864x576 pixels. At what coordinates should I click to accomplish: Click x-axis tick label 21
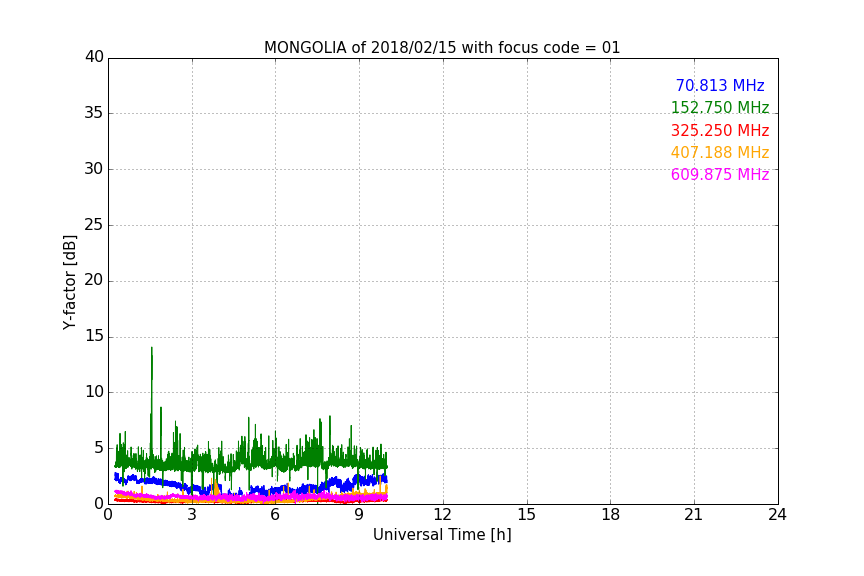[x=693, y=515]
